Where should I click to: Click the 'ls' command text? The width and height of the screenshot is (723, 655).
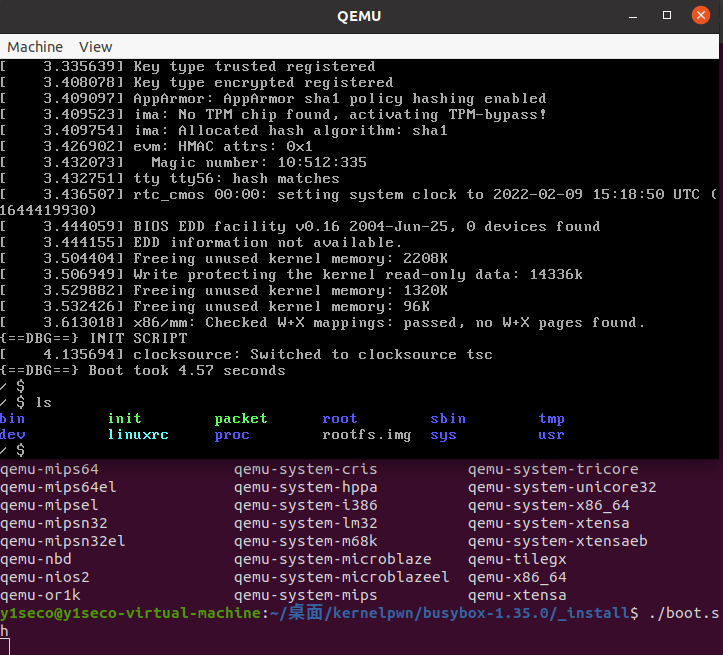point(44,402)
